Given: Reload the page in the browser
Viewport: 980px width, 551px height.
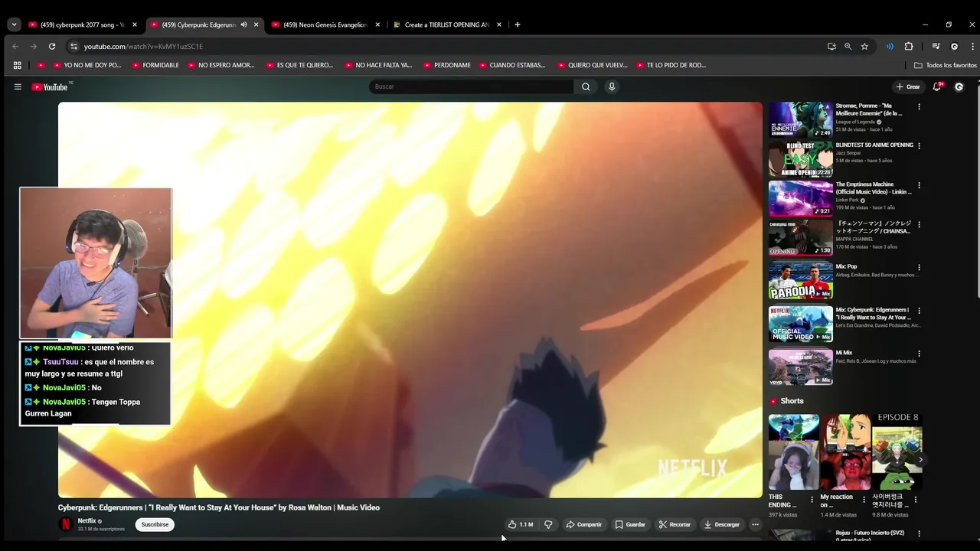Looking at the screenshot, I should pos(52,46).
